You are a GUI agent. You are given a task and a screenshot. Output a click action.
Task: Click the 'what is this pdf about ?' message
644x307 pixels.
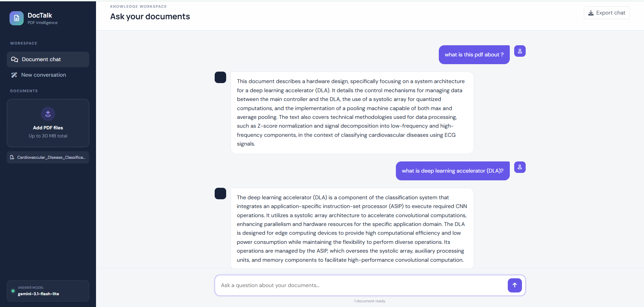click(474, 55)
